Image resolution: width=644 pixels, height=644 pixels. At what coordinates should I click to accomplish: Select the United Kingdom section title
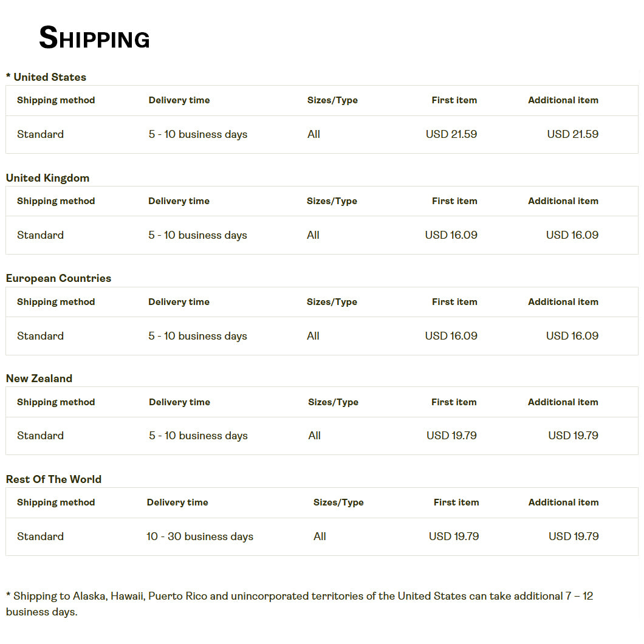47,178
